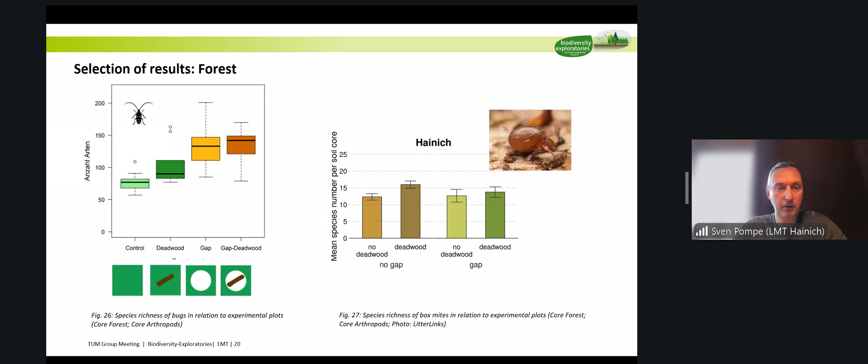Click the panel resize handle beside the video
This screenshot has width=868, height=364.
pos(687,187)
